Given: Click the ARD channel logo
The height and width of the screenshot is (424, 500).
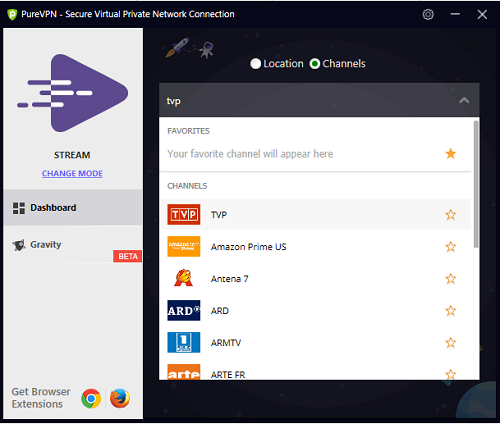Looking at the screenshot, I should coord(184,310).
